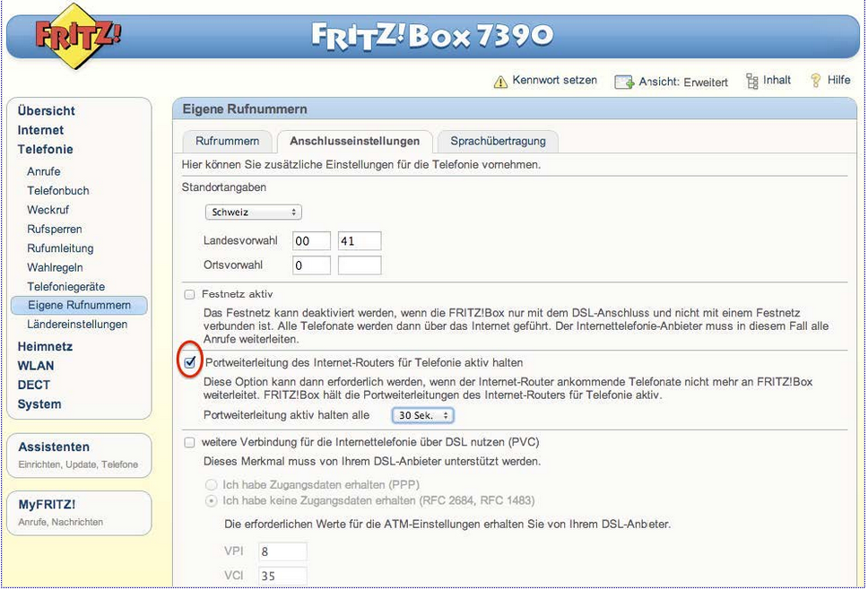Click the VPI input field
The width and height of the screenshot is (868, 590).
tap(282, 551)
